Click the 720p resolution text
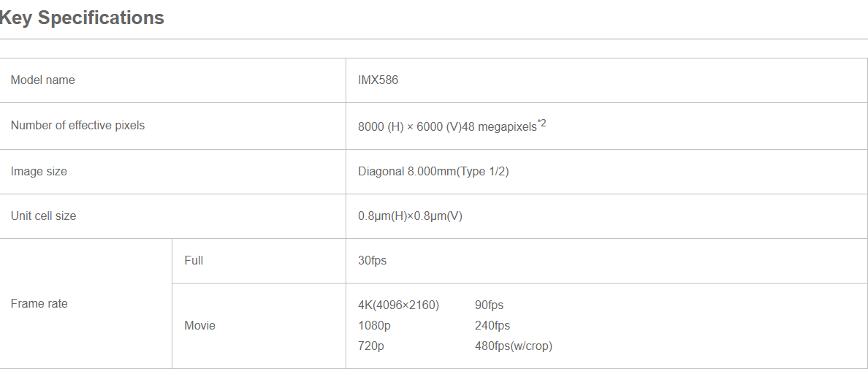Image resolution: width=868 pixels, height=369 pixels. pos(370,346)
